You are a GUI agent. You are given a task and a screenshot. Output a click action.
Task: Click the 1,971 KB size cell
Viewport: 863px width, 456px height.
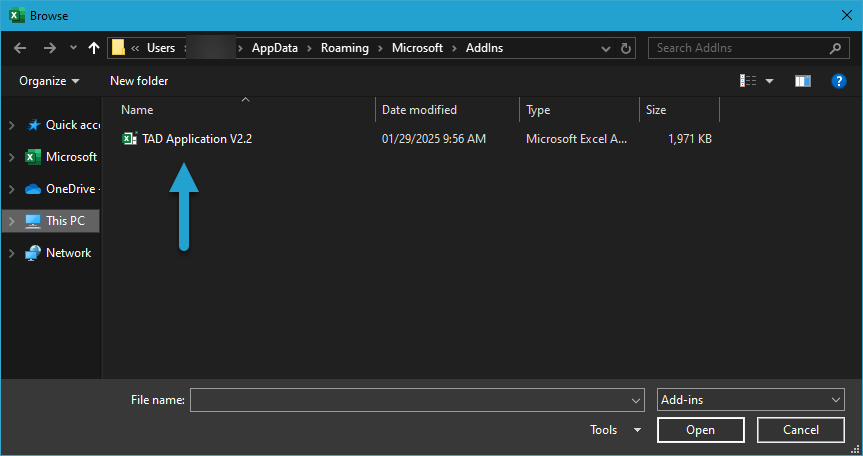[x=690, y=139]
